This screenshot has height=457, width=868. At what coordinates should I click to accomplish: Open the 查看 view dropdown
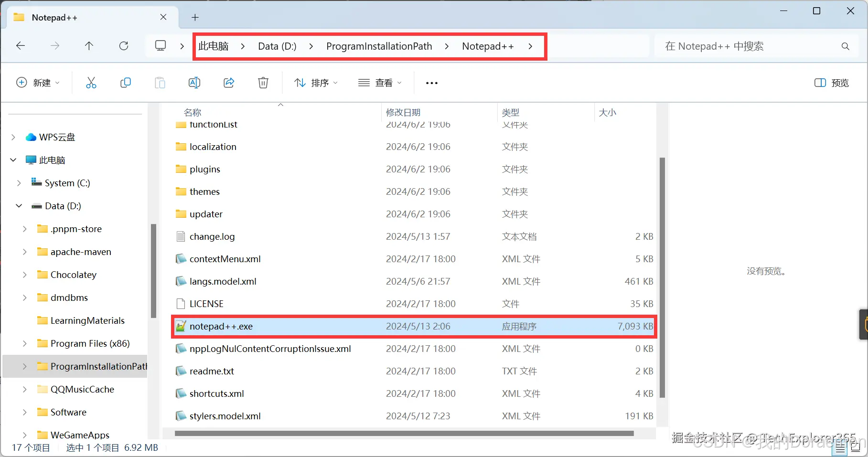tap(380, 83)
